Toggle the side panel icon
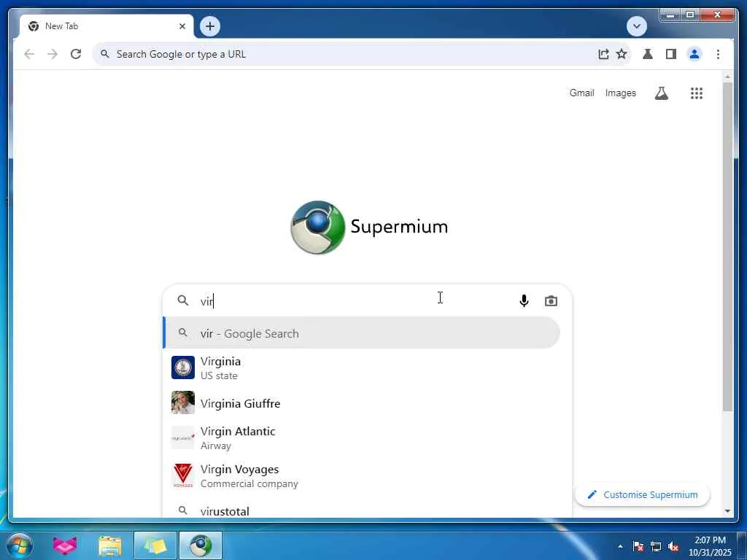This screenshot has height=560, width=747. (671, 54)
